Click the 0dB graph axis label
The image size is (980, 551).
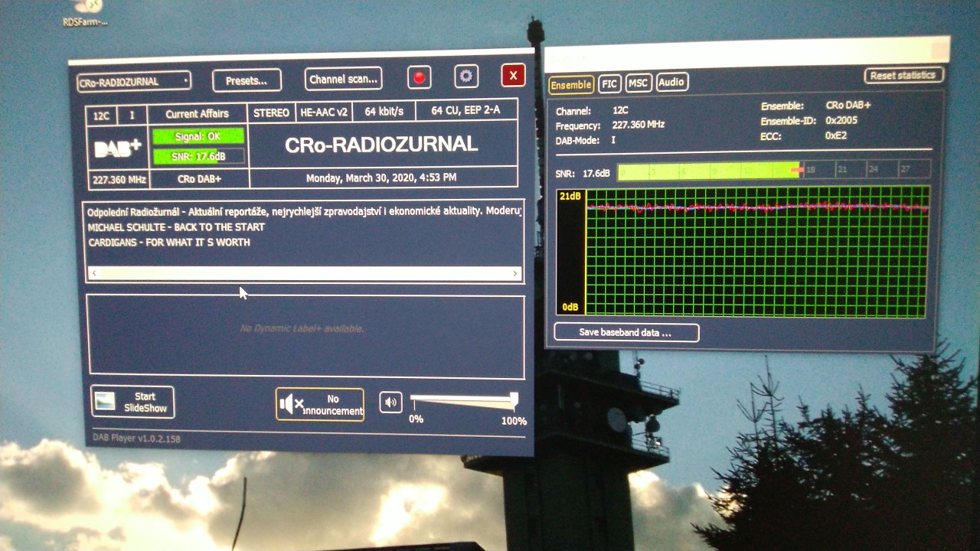(570, 307)
